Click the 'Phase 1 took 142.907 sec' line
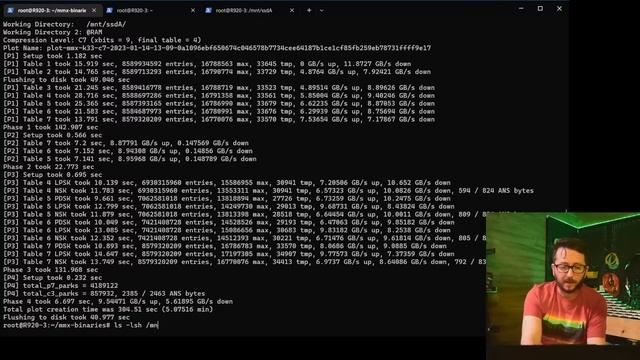Viewport: 640px width, 360px height. tap(51, 127)
